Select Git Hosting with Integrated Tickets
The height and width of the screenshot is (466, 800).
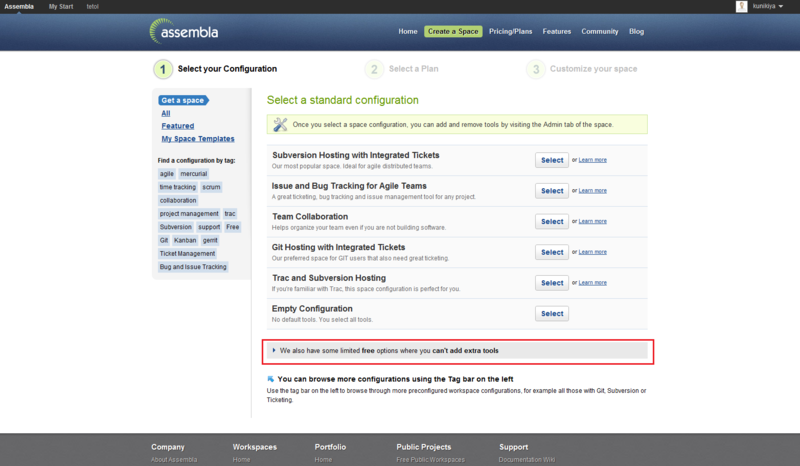(x=552, y=252)
